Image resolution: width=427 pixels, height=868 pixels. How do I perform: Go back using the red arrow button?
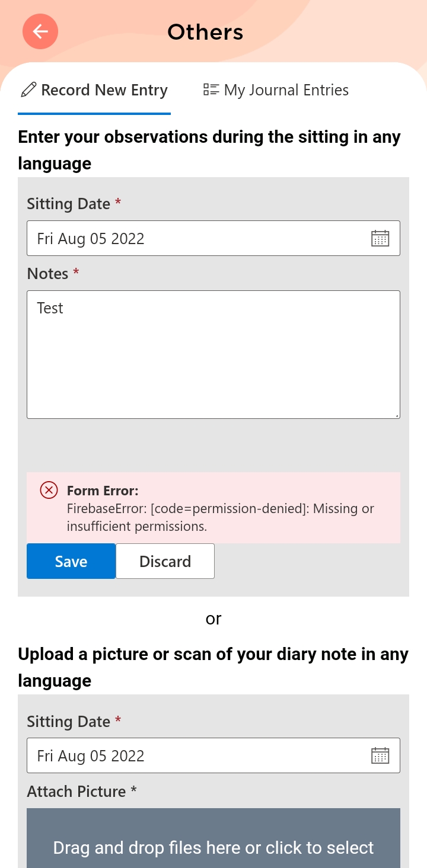click(x=40, y=31)
